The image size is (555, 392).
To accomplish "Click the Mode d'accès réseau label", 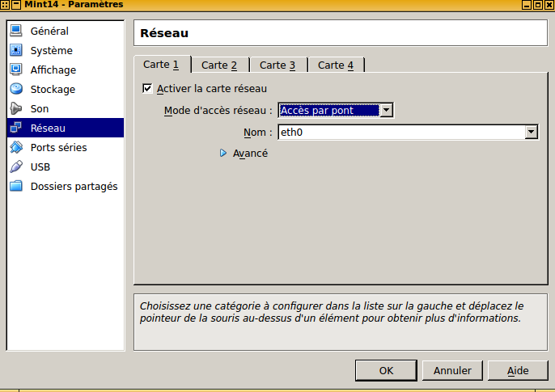I will (218, 111).
